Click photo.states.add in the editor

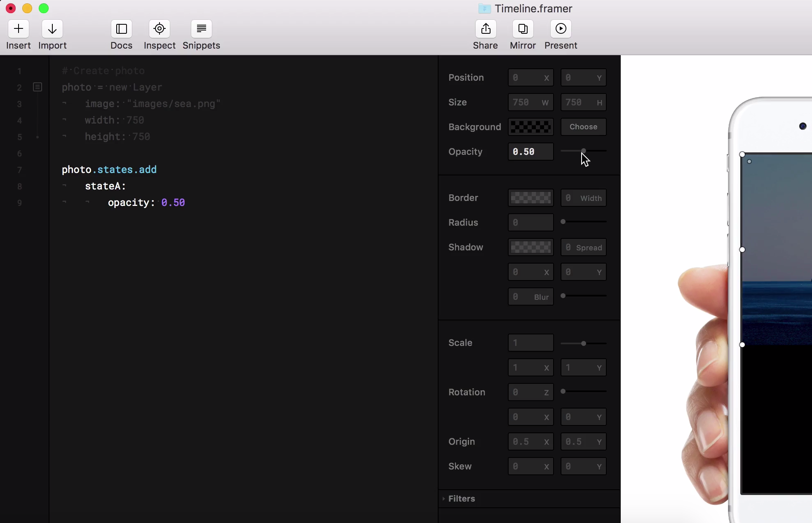[109, 170]
